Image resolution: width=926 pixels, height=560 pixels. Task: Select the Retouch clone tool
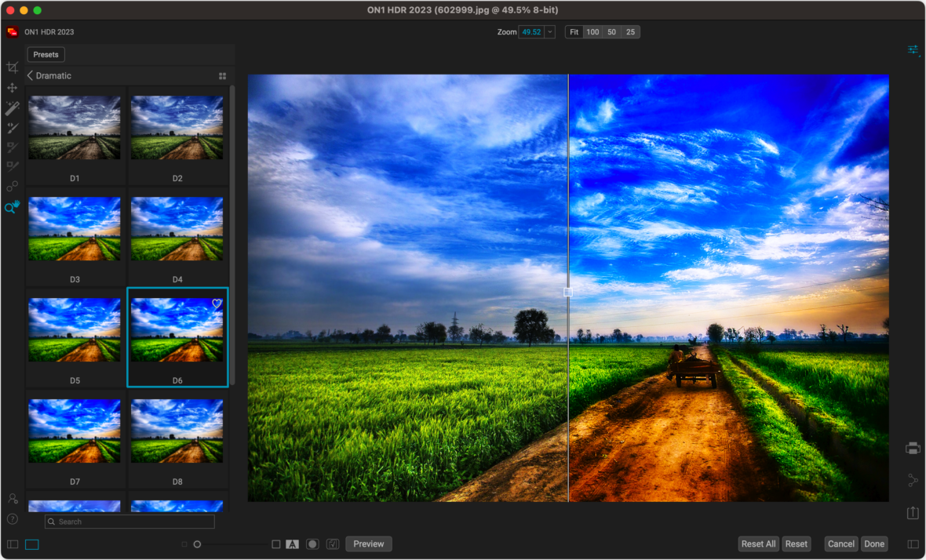pyautogui.click(x=13, y=187)
